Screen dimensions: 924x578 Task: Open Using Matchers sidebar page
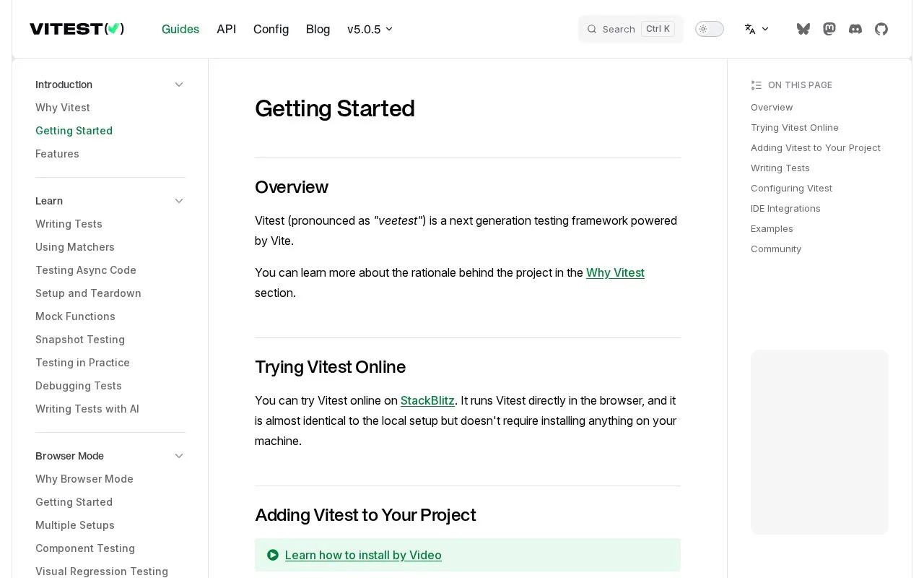tap(75, 247)
